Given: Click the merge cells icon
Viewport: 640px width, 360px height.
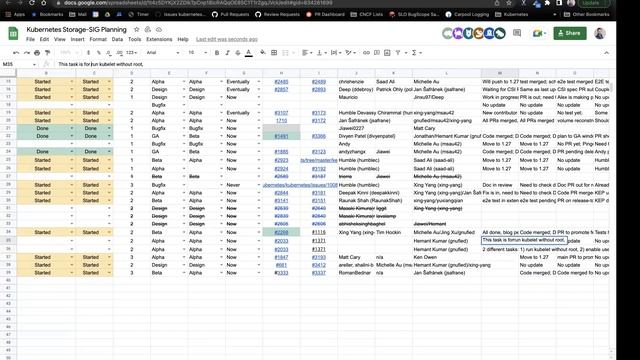Looking at the screenshot, I should tap(285, 53).
